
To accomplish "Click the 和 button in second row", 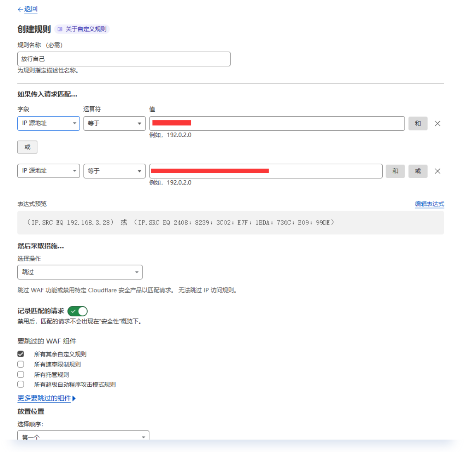I will click(x=395, y=171).
